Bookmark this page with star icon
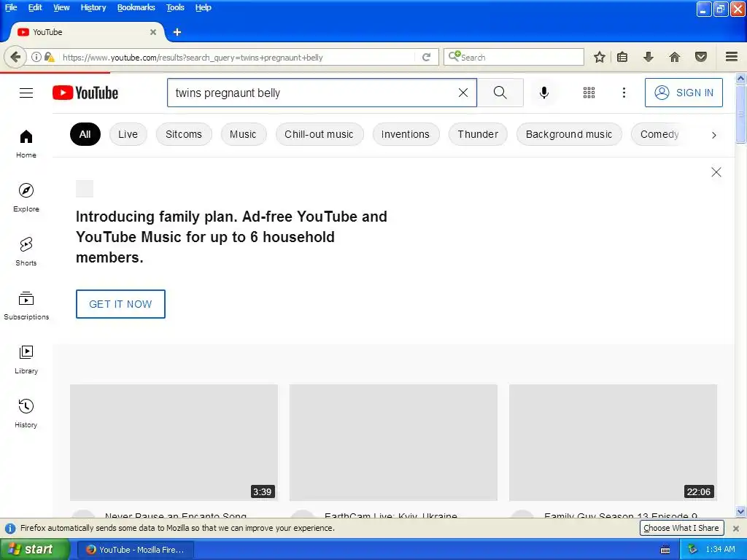 click(x=600, y=57)
